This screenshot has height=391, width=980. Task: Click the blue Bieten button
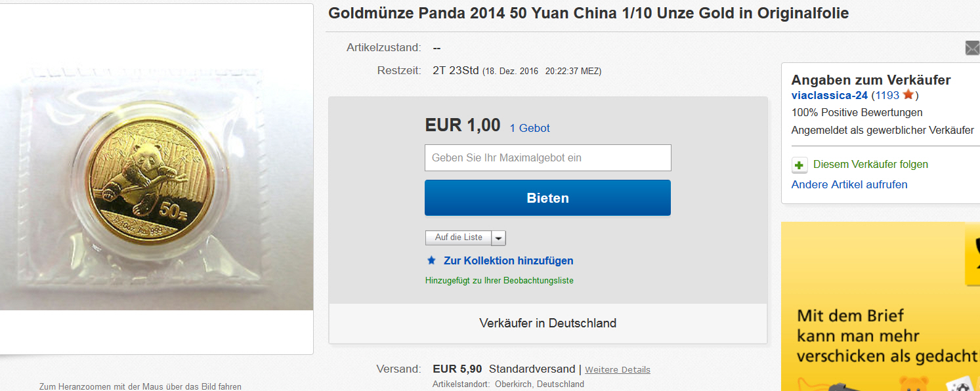click(547, 198)
